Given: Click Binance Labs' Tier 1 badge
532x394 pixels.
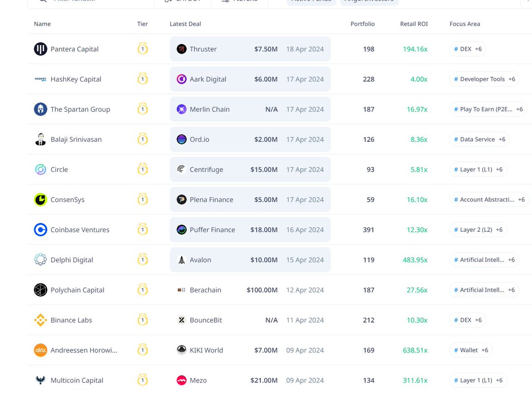Looking at the screenshot, I should point(142,320).
